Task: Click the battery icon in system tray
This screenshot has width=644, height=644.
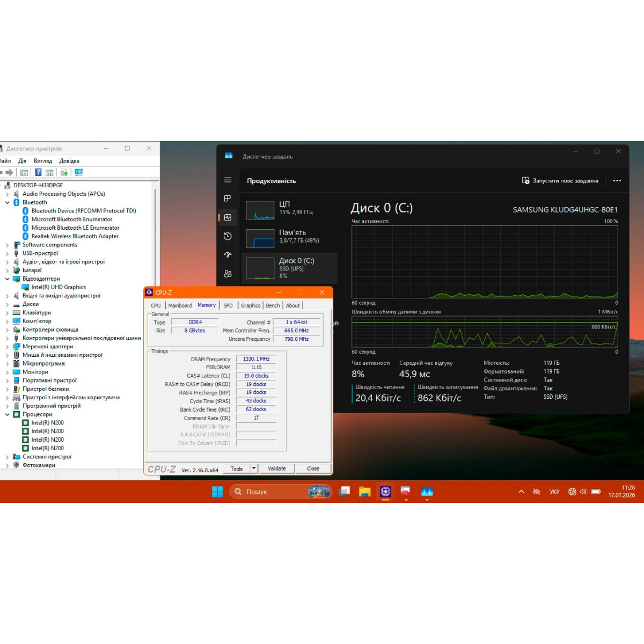Action: [x=596, y=492]
